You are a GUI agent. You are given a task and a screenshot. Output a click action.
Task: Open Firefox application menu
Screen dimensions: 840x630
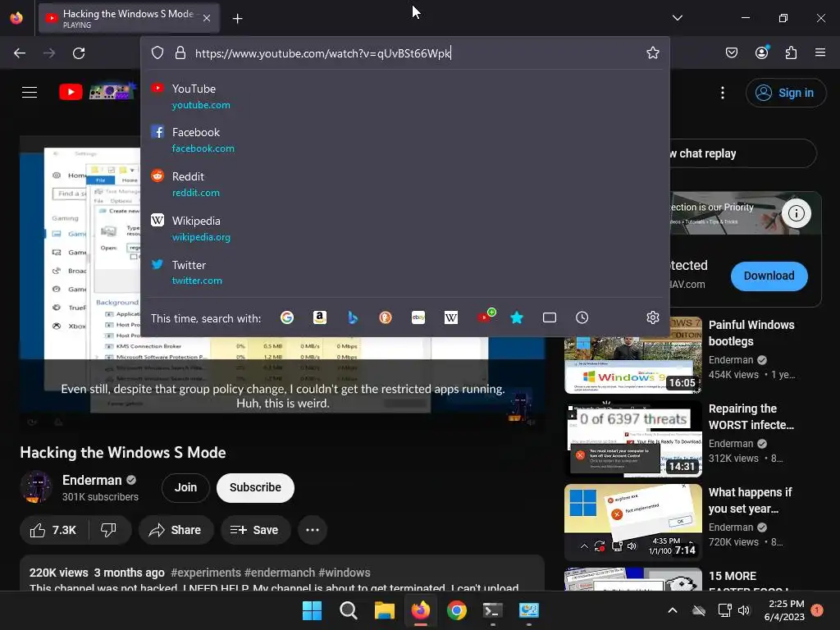820,52
